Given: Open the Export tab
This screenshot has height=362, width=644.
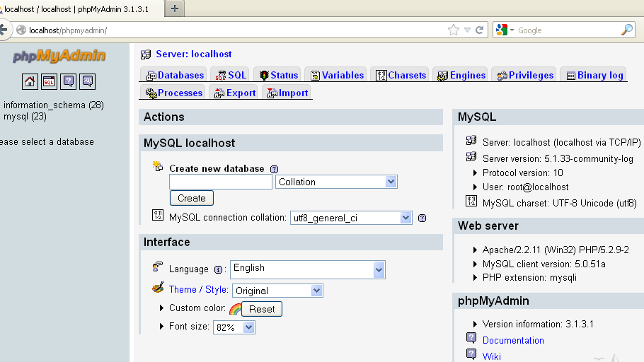Looking at the screenshot, I should coord(235,93).
